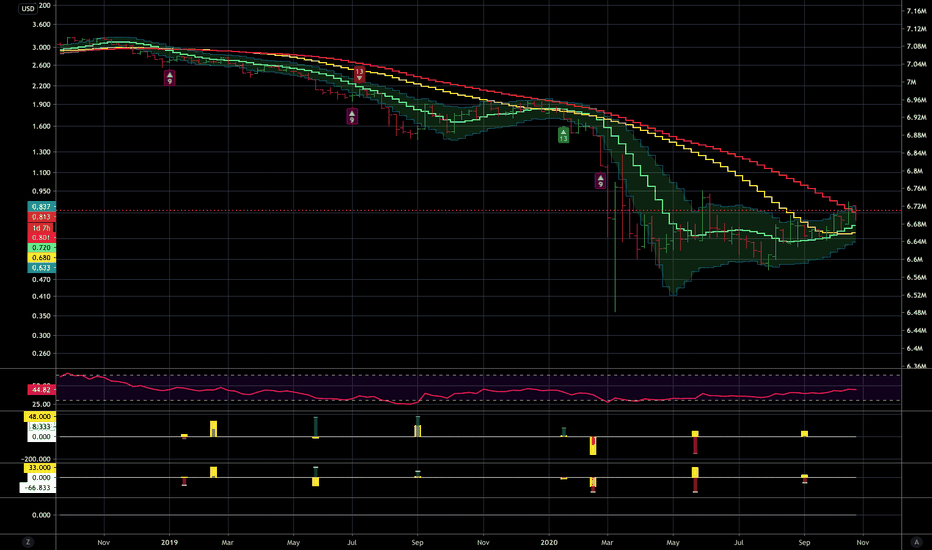Viewport: 932px width, 550px height.
Task: Select the 0.801 red price label
Action: [42, 238]
